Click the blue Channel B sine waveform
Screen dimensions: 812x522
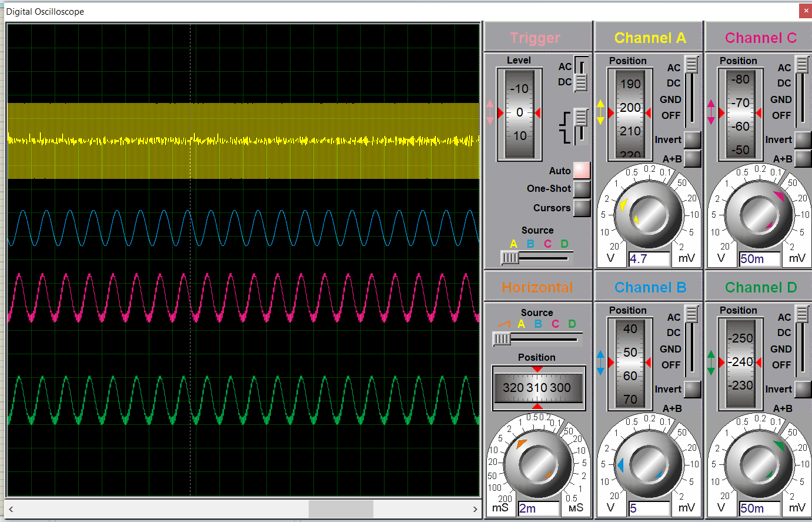click(244, 228)
